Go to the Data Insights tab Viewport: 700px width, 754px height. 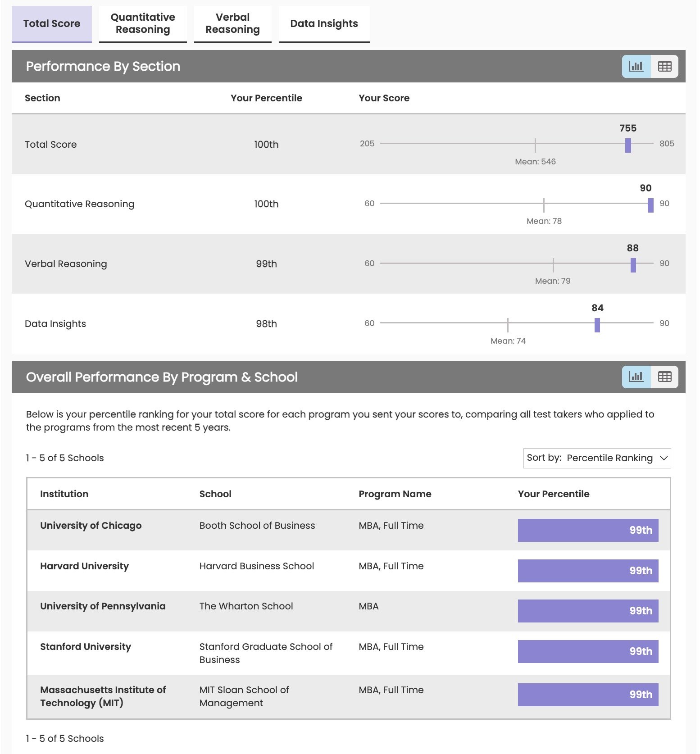(x=324, y=24)
